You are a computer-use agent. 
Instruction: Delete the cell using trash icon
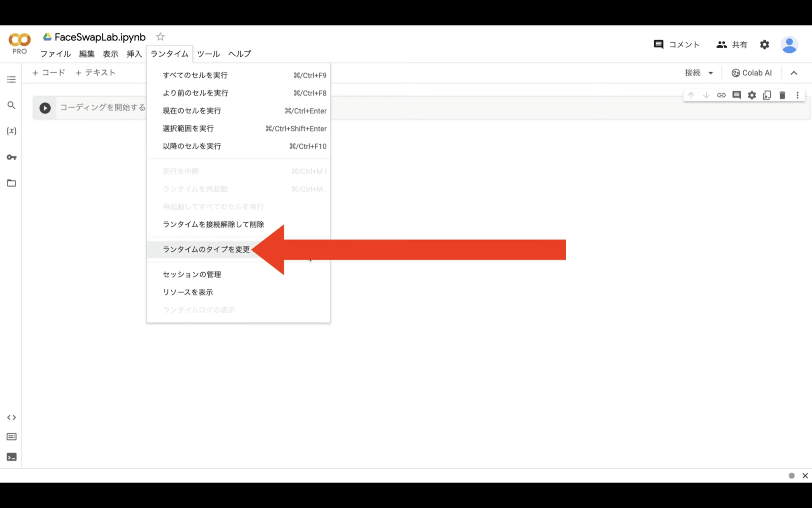(x=782, y=95)
